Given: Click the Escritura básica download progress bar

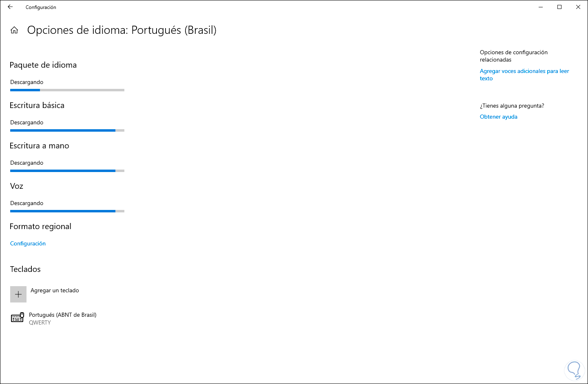Looking at the screenshot, I should (x=67, y=130).
